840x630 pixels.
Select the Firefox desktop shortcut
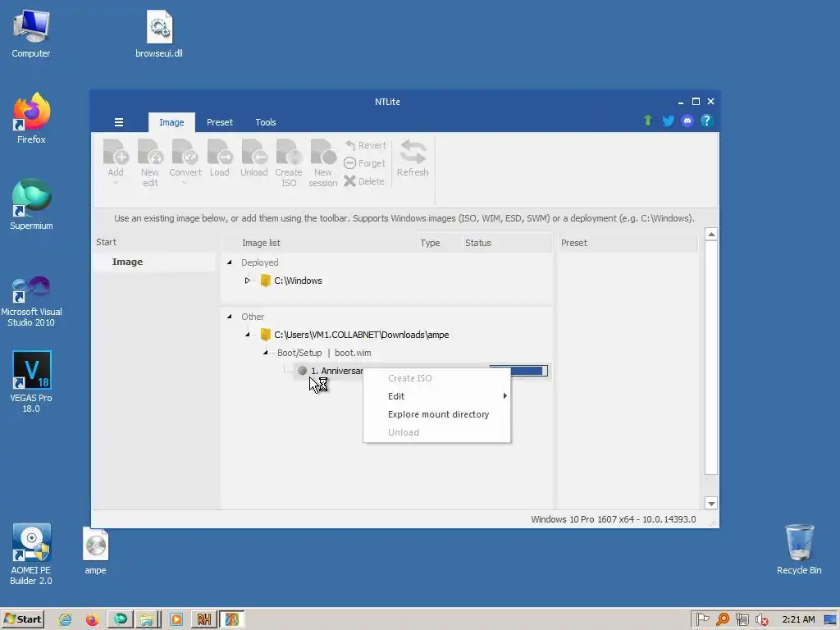click(x=31, y=119)
